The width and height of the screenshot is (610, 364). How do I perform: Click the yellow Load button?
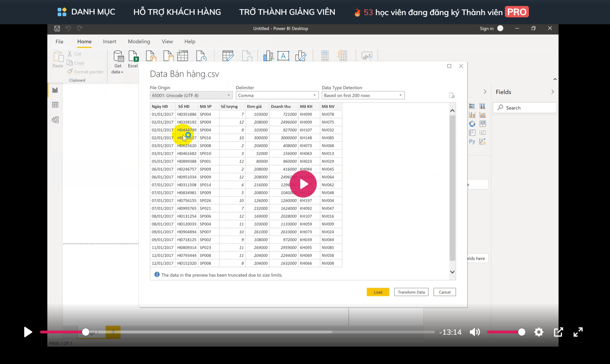click(x=378, y=292)
